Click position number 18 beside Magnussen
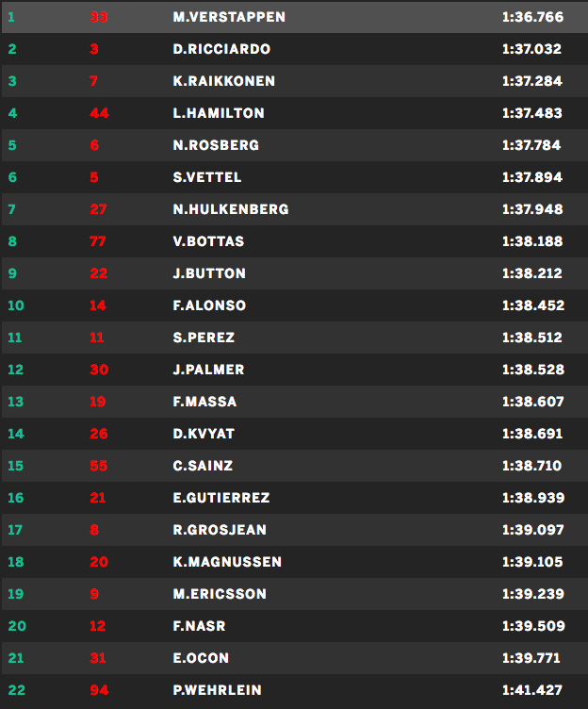The image size is (588, 709). tap(16, 562)
